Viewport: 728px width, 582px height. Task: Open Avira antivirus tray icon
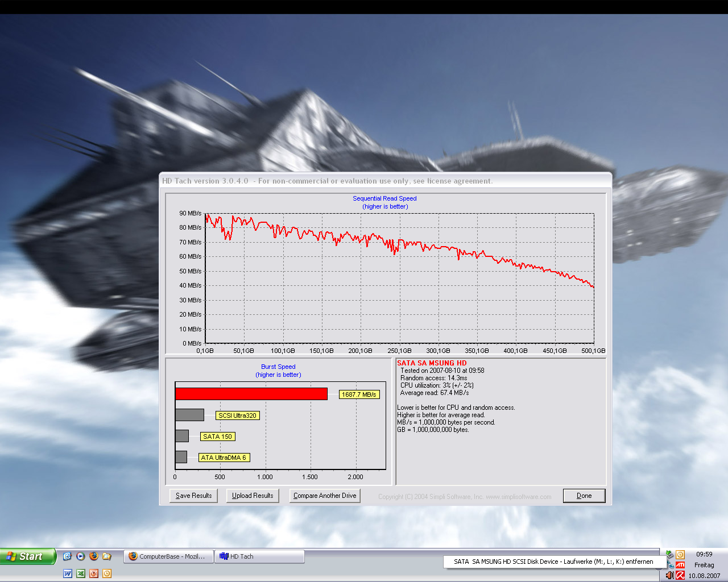click(x=680, y=575)
